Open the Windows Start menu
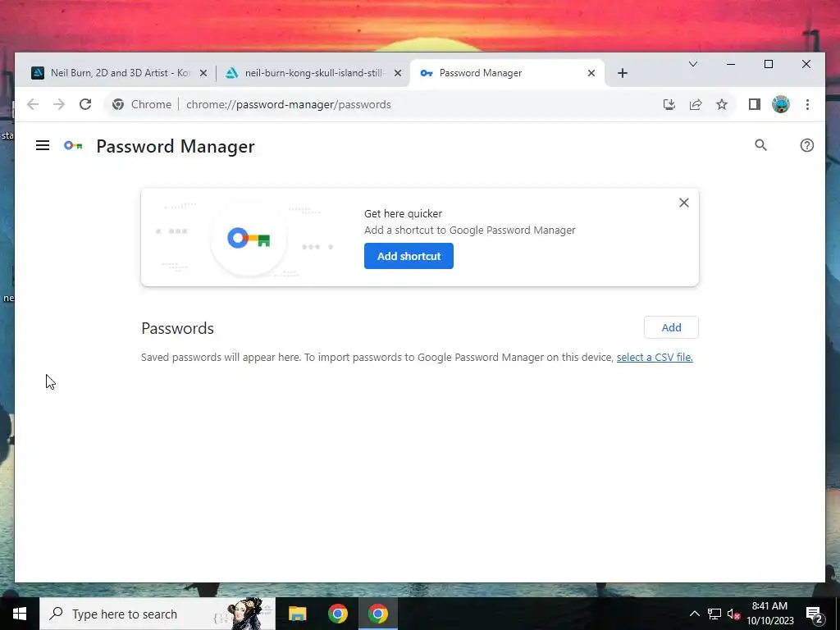The image size is (840, 630). pyautogui.click(x=20, y=614)
